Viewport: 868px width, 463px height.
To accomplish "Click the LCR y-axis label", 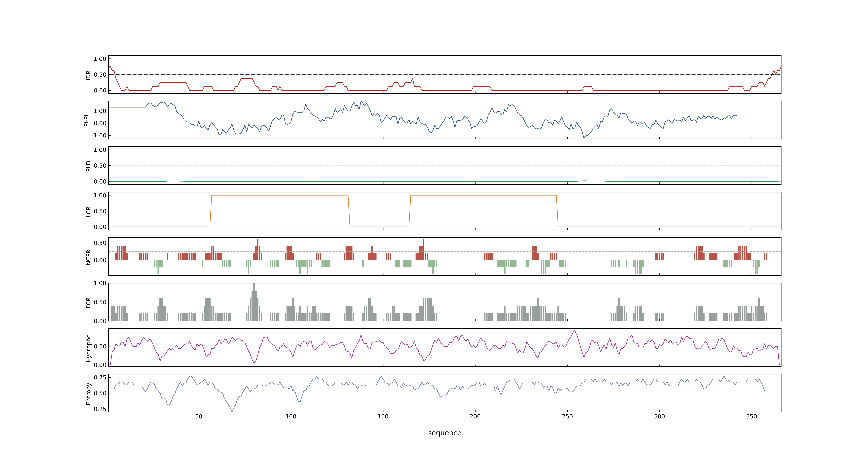I will click(x=89, y=212).
